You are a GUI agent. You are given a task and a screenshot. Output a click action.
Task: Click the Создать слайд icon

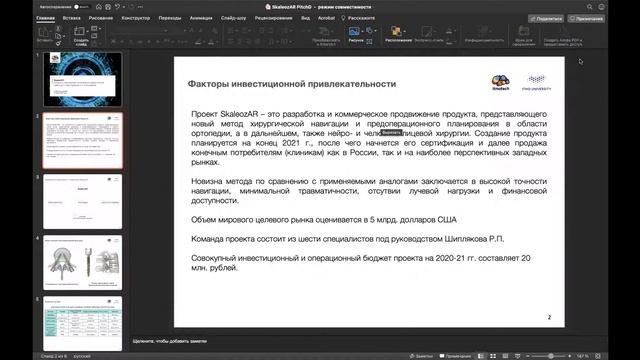click(79, 31)
